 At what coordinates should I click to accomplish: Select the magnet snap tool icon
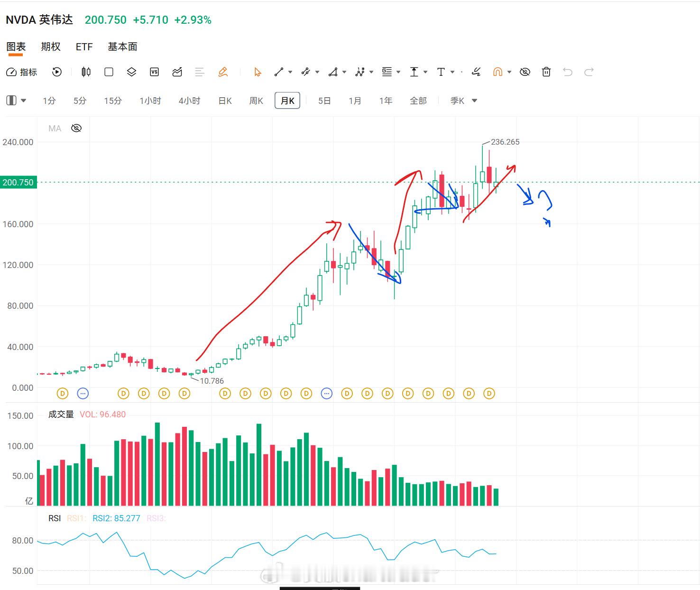coord(497,72)
